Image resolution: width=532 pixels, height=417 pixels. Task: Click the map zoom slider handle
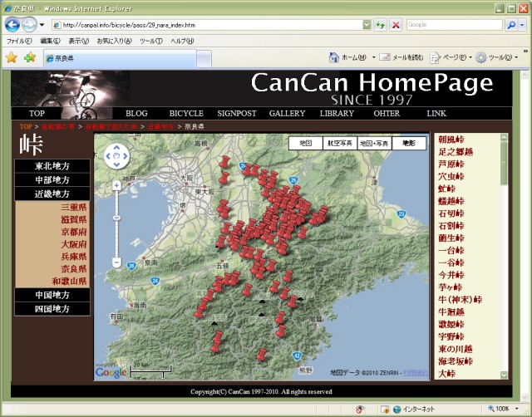(116, 218)
